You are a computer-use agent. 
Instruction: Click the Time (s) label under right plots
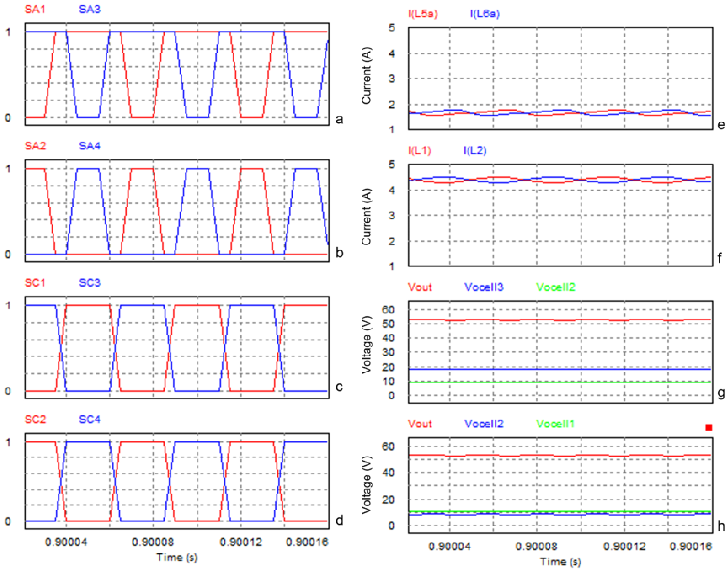coord(561,562)
